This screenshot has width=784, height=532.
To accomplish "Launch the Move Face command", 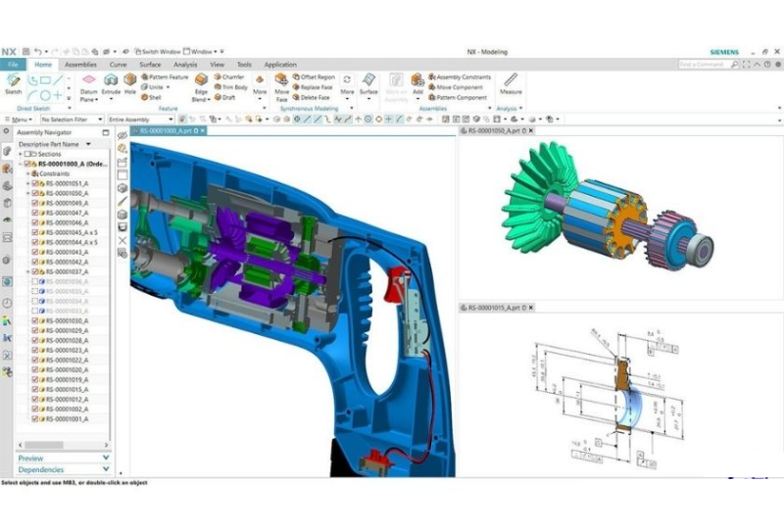I will [281, 88].
